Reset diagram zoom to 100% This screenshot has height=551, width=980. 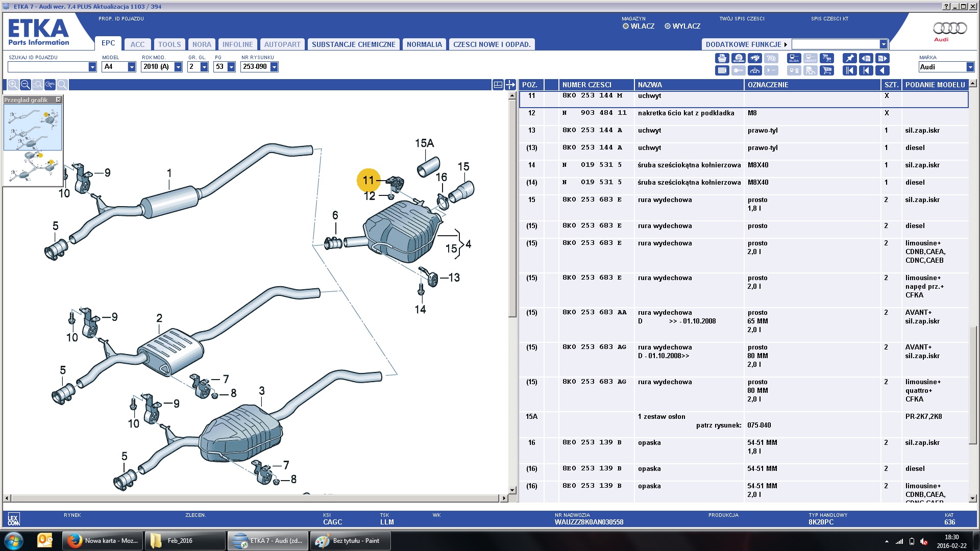(50, 85)
